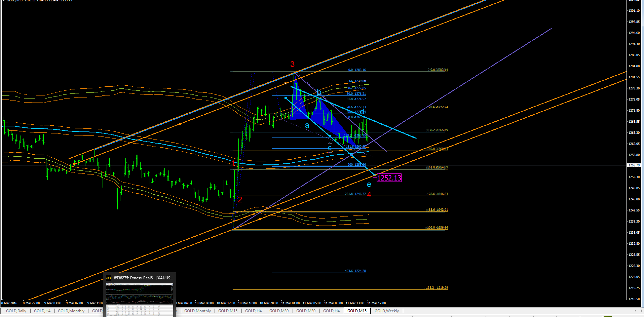
Task: Click the current price 1255.79 on scale
Action: (634, 165)
